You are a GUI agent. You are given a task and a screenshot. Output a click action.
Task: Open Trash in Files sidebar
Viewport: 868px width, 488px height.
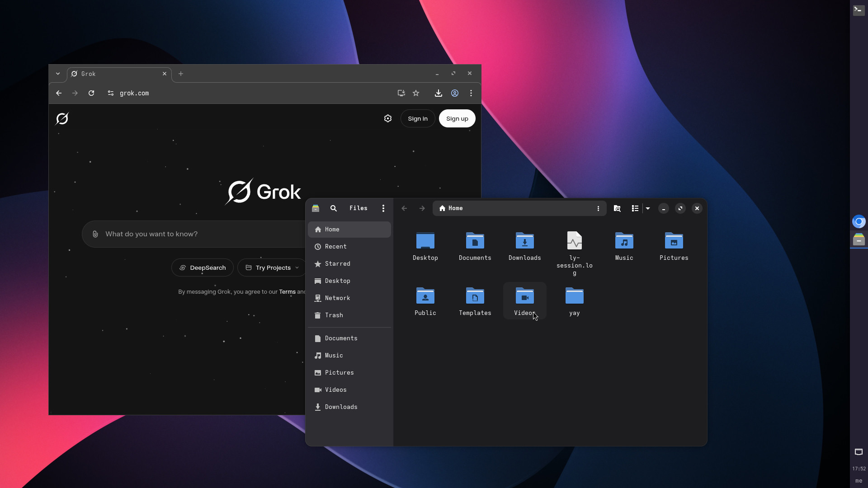coord(334,315)
